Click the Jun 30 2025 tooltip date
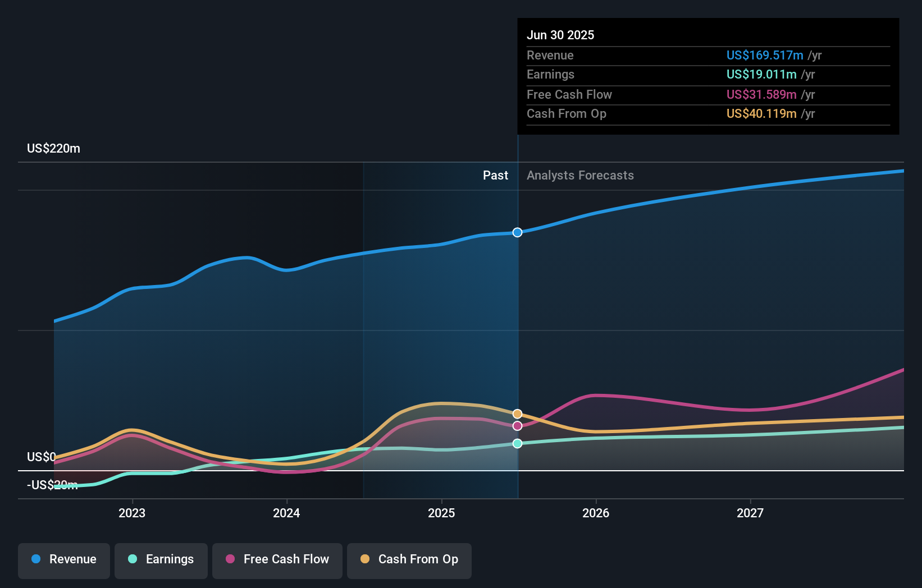This screenshot has height=588, width=922. click(x=560, y=35)
